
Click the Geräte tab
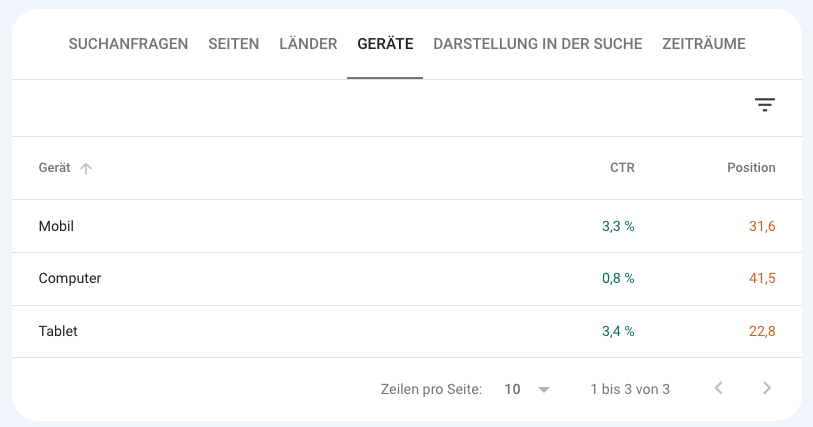click(385, 44)
